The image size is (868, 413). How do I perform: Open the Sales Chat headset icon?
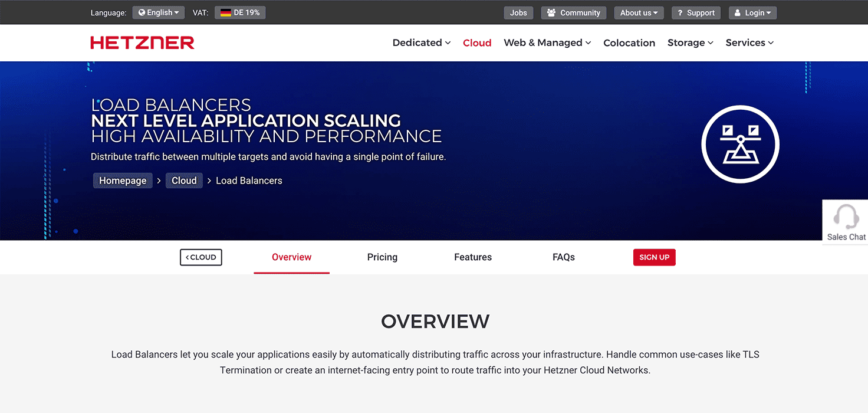pyautogui.click(x=845, y=216)
